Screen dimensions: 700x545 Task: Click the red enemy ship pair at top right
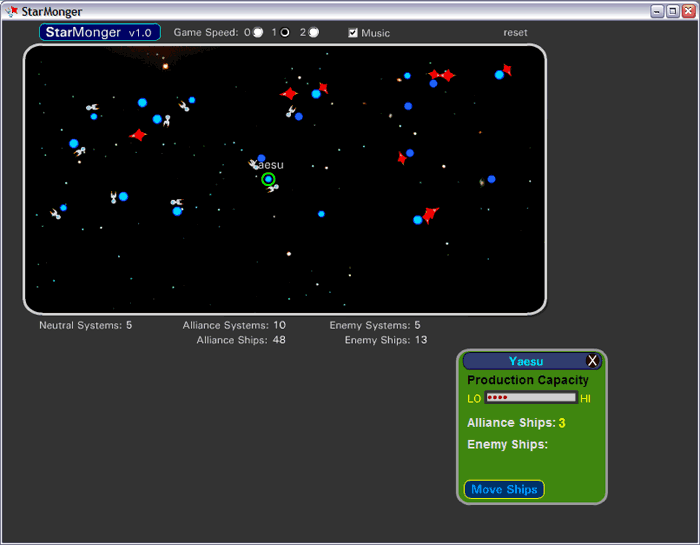click(x=441, y=75)
